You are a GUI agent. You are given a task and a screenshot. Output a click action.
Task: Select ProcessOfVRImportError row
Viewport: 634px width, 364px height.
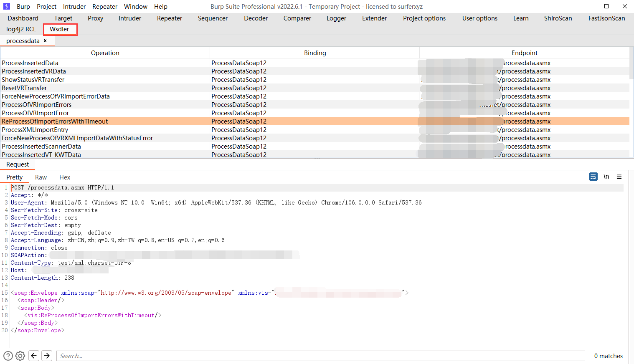[x=315, y=113]
